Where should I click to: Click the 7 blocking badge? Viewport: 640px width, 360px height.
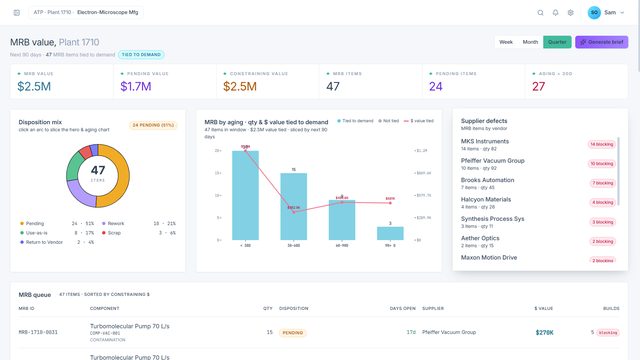point(603,183)
